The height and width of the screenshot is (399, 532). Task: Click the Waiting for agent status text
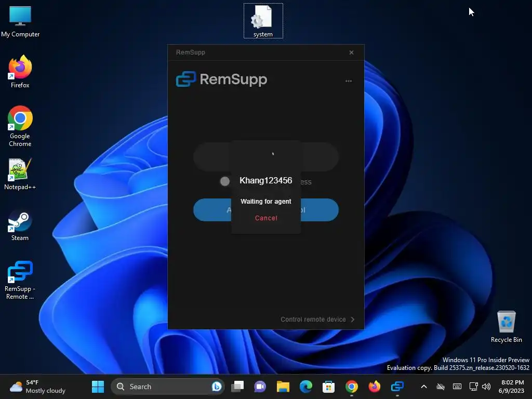coord(265,202)
